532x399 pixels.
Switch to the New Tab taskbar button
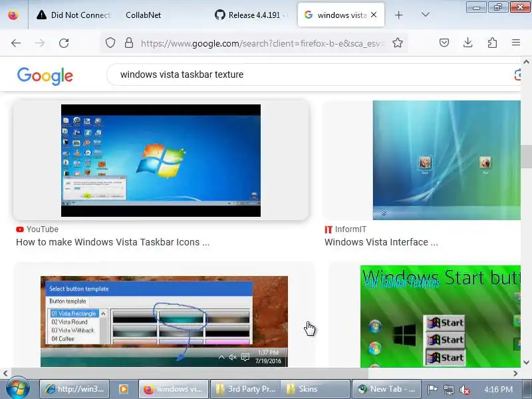coord(386,389)
